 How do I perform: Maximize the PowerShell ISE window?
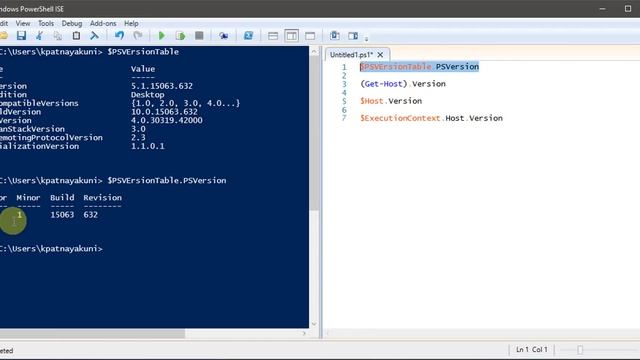[x=627, y=9]
